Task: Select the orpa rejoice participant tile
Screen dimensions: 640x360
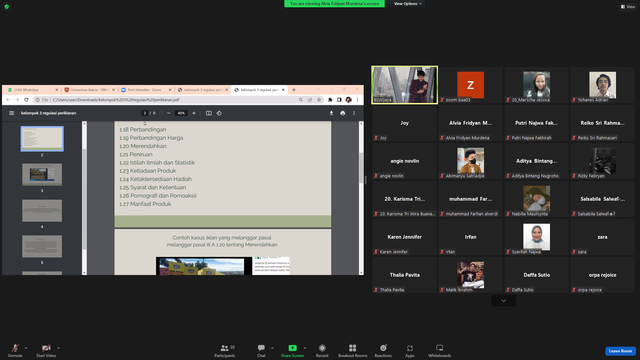Action: (602, 275)
